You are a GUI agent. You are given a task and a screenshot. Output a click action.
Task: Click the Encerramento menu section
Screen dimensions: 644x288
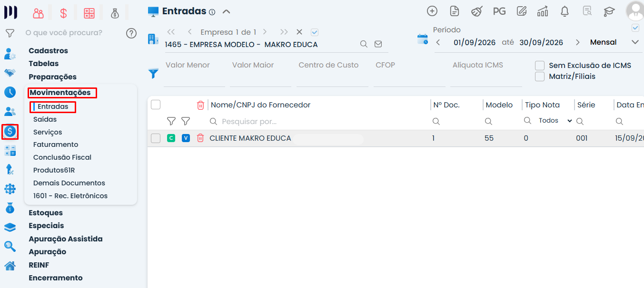(x=56, y=278)
